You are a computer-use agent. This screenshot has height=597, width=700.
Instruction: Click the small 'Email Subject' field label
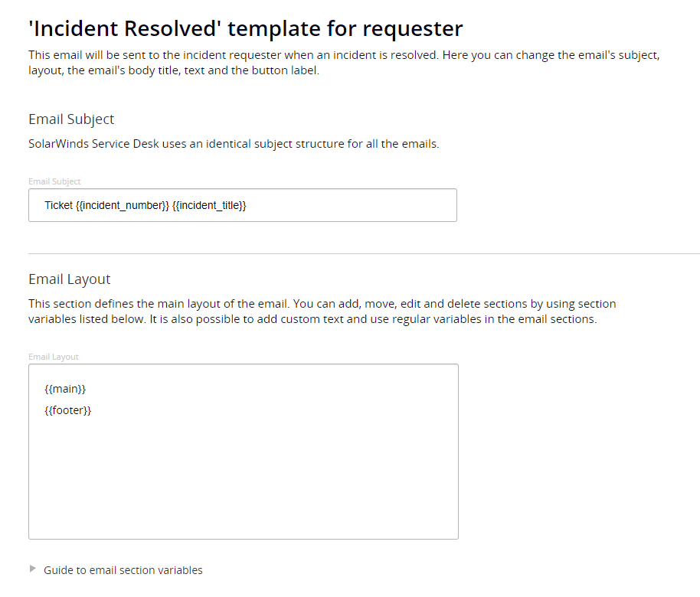(54, 181)
